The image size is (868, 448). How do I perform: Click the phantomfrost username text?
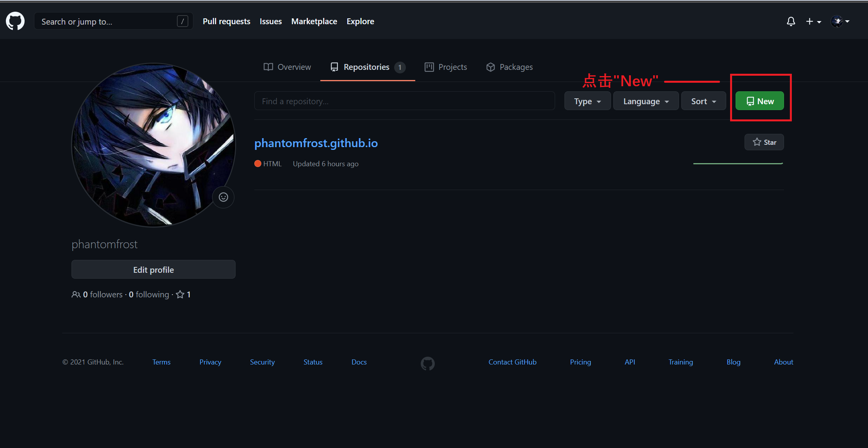tap(105, 244)
